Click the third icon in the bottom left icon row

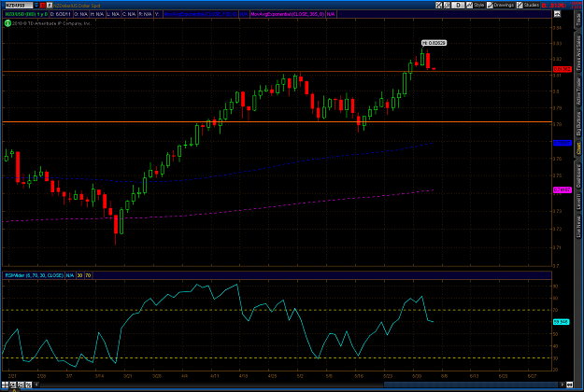(x=21, y=385)
